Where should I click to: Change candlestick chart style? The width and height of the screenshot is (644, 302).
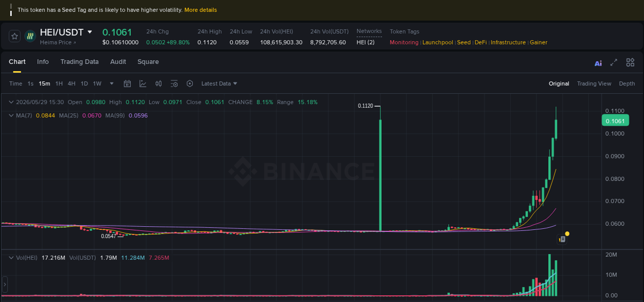click(x=159, y=83)
